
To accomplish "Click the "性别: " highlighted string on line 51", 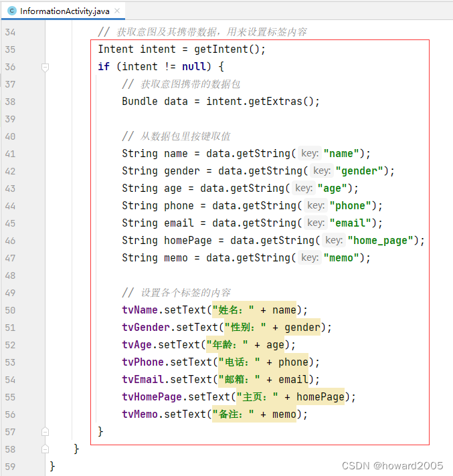I will [x=245, y=328].
